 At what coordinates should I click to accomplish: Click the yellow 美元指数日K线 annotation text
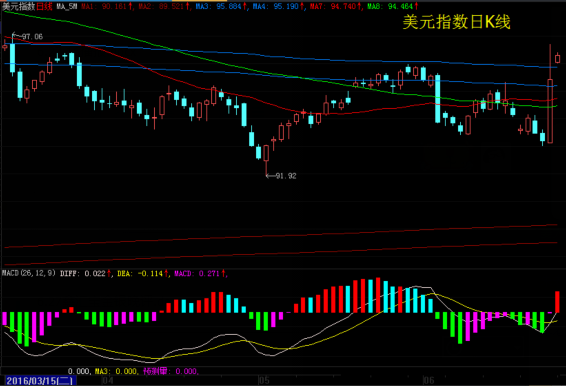[456, 22]
